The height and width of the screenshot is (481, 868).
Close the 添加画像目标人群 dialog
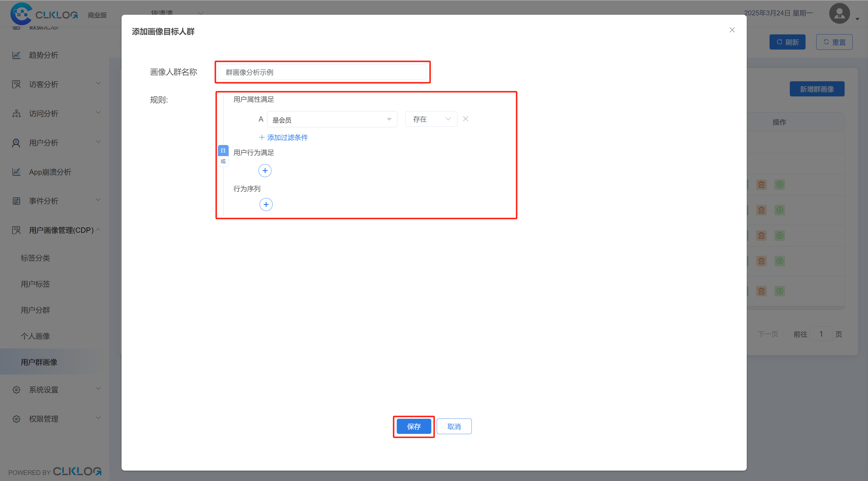coord(732,30)
